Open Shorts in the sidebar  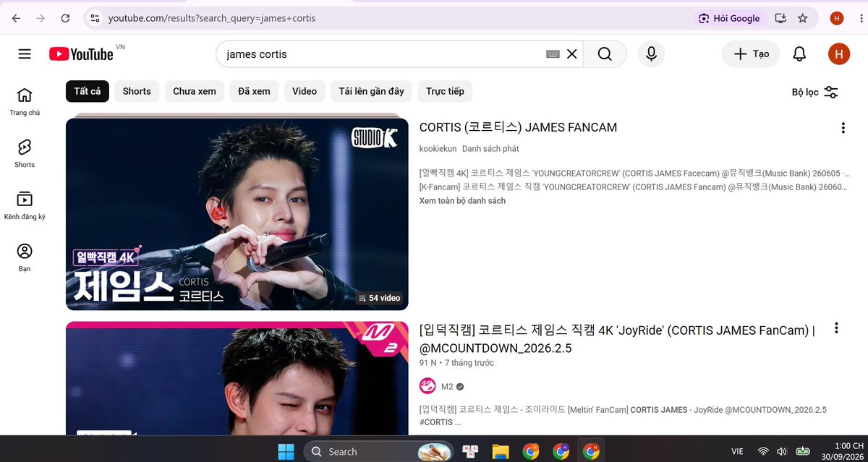click(x=25, y=154)
